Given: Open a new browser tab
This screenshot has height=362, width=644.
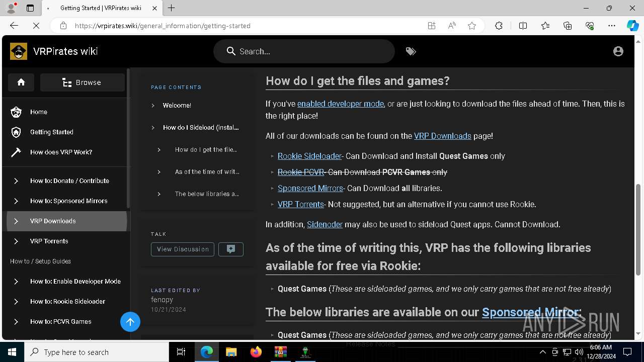Looking at the screenshot, I should click(x=172, y=8).
